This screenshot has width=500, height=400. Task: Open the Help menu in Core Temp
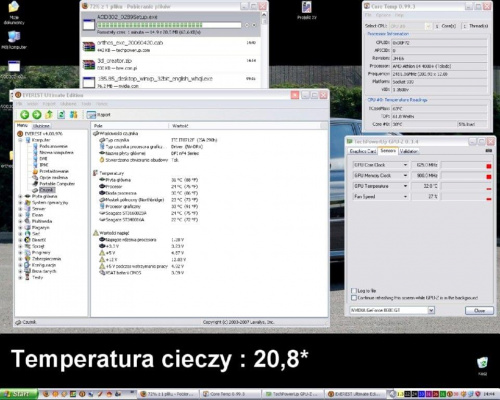point(399,15)
